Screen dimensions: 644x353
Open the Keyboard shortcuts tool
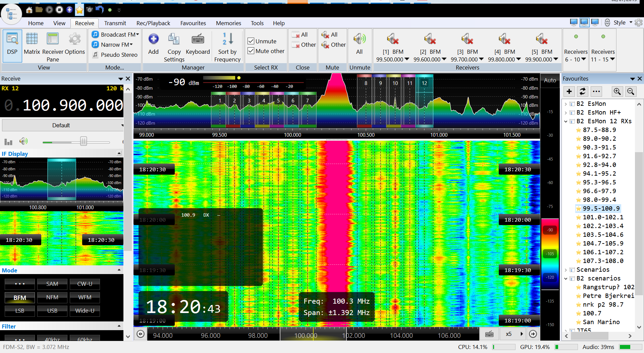(198, 46)
